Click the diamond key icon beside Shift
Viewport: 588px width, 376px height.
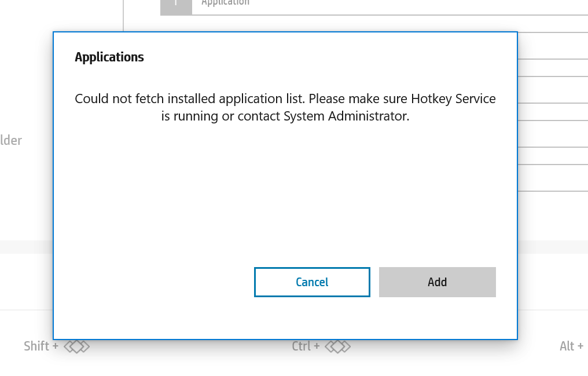click(x=76, y=346)
